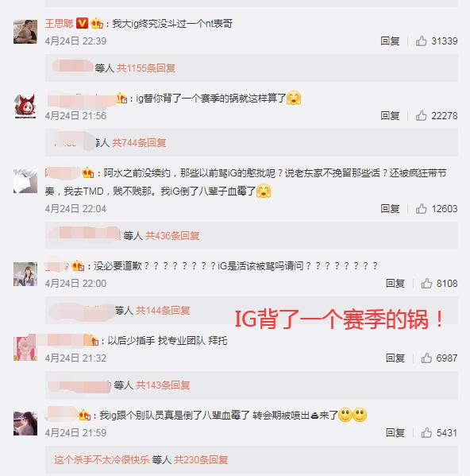Click the orange V verified badge

[82, 23]
